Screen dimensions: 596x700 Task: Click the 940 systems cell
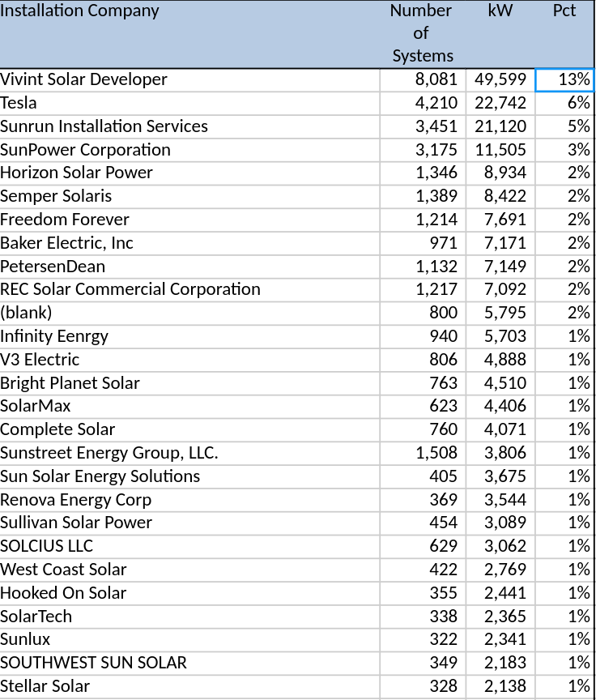pyautogui.click(x=423, y=336)
